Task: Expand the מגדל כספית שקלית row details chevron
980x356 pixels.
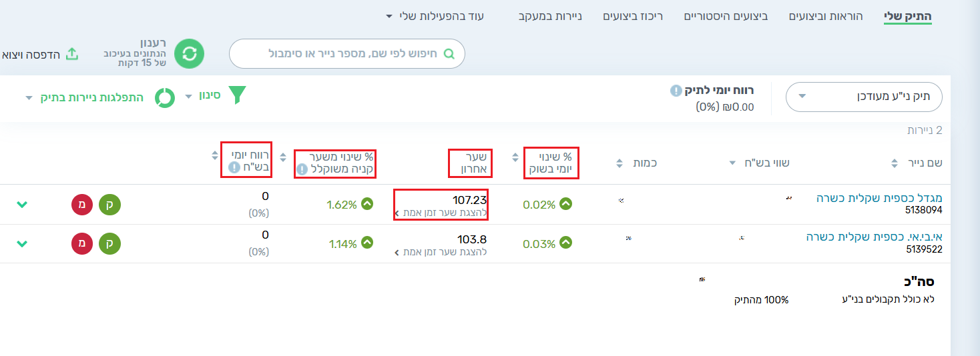Action: [x=22, y=205]
